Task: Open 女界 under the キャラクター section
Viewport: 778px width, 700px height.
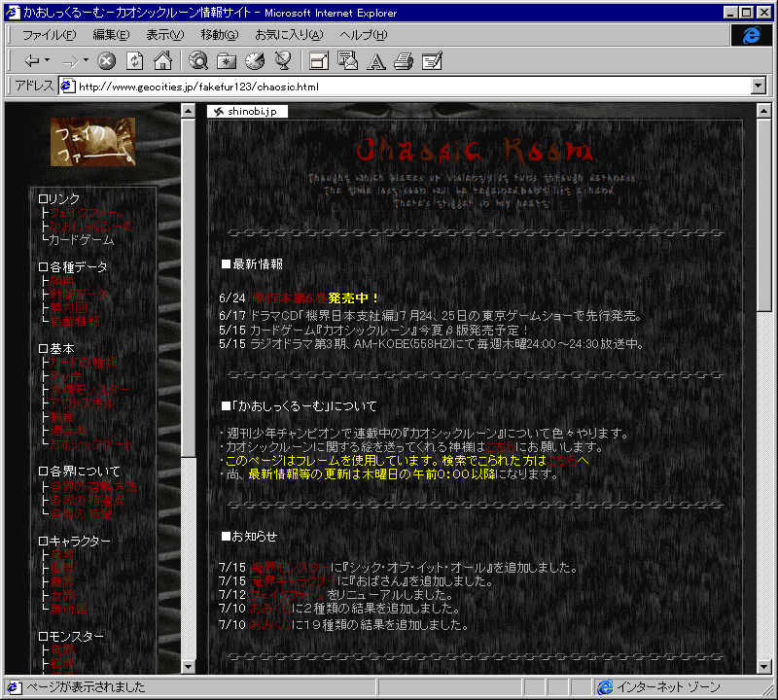Action: tap(62, 595)
